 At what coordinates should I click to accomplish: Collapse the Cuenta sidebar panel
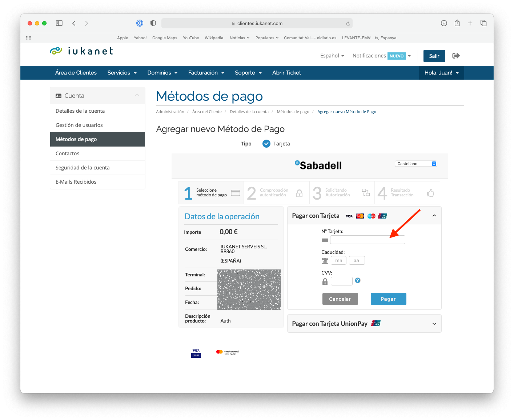click(137, 95)
